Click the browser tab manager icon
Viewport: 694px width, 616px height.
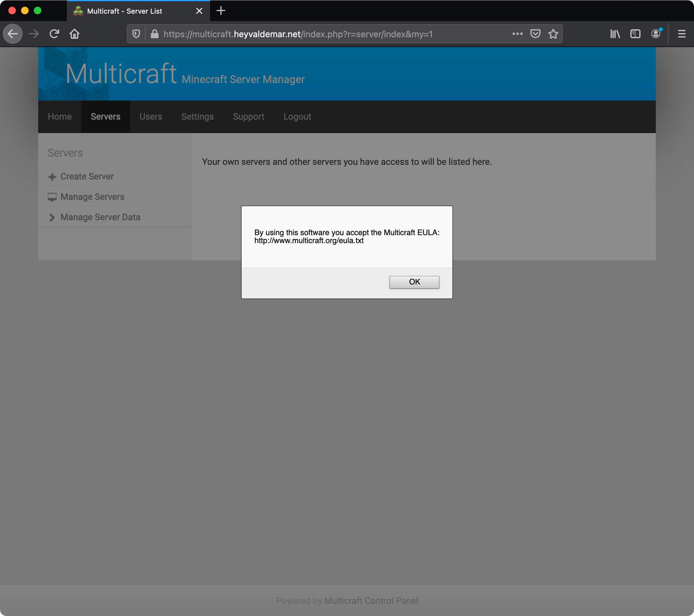point(635,34)
